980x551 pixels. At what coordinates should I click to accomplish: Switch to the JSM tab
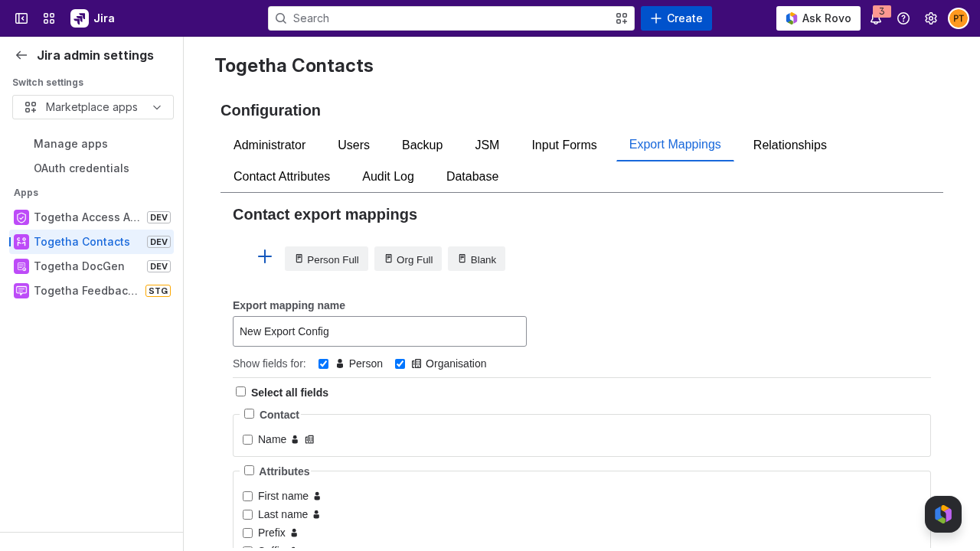pos(487,145)
